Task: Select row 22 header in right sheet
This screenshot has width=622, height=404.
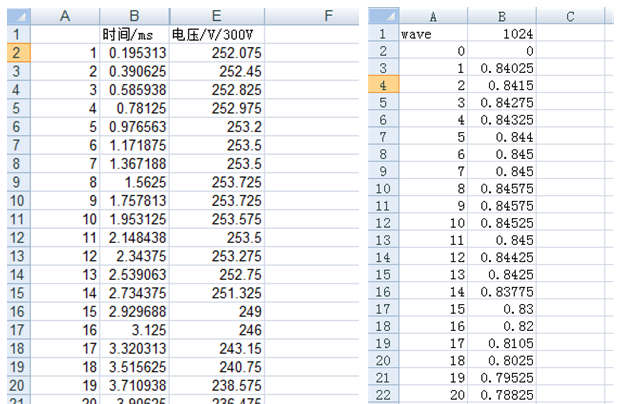Action: click(x=384, y=395)
